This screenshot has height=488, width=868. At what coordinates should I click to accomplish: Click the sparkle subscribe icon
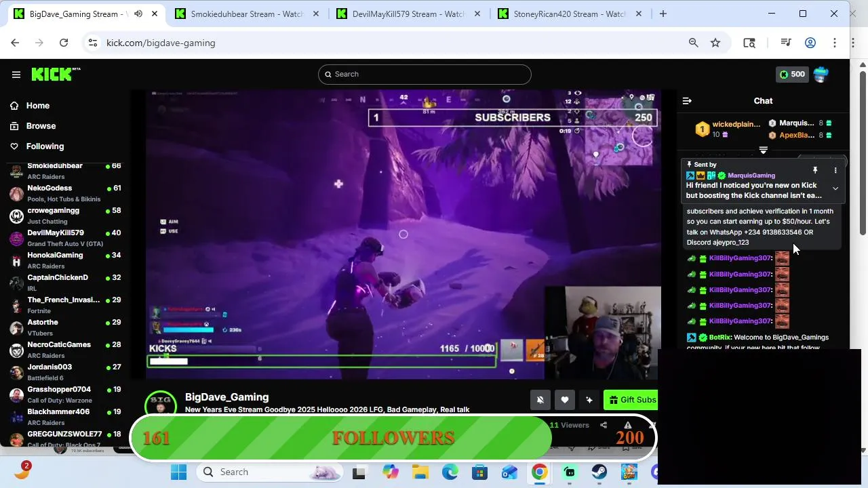pos(589,400)
